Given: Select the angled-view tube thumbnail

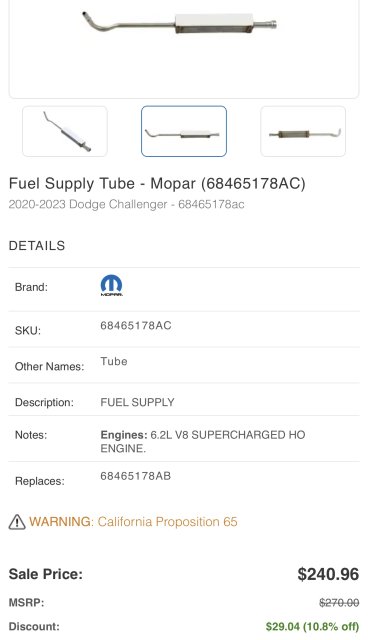Looking at the screenshot, I should tap(65, 131).
